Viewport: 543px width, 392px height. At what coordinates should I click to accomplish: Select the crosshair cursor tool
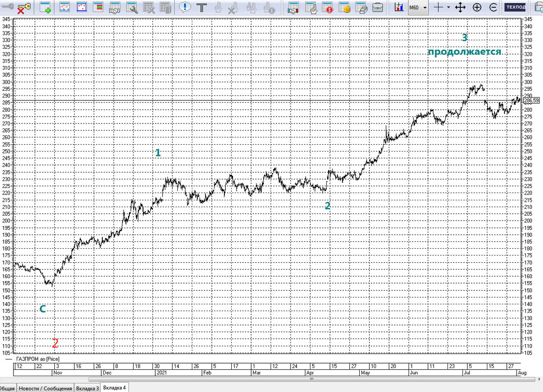point(438,7)
